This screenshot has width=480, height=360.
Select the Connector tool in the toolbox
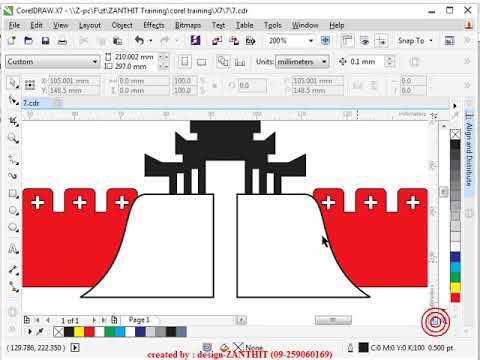(x=13, y=287)
